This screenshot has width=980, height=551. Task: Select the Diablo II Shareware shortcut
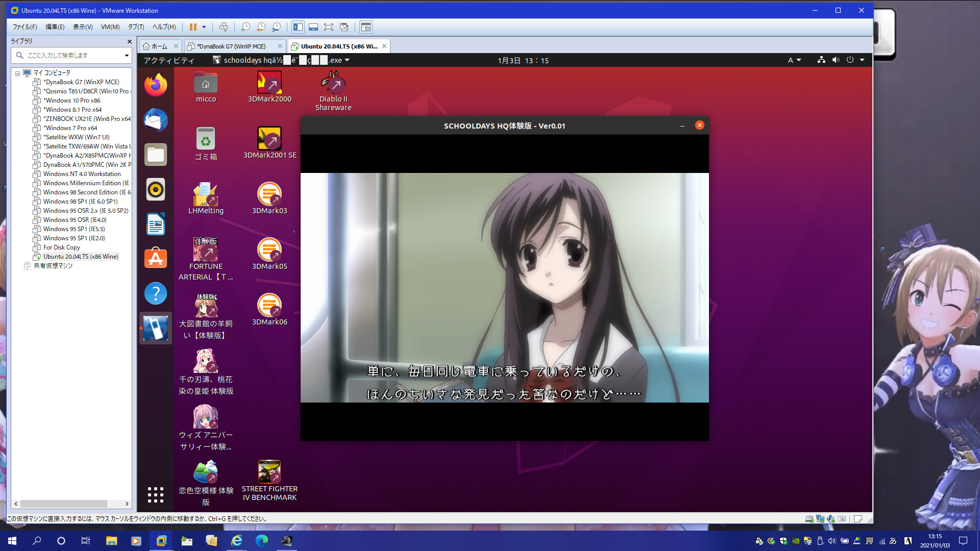tap(333, 91)
